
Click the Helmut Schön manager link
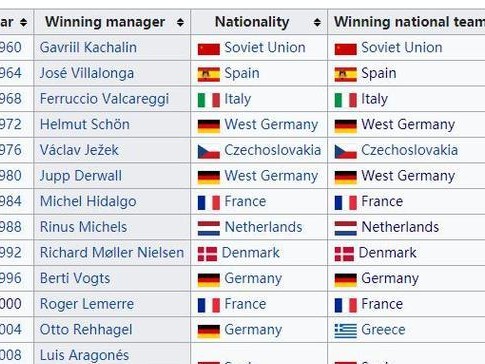tap(85, 124)
